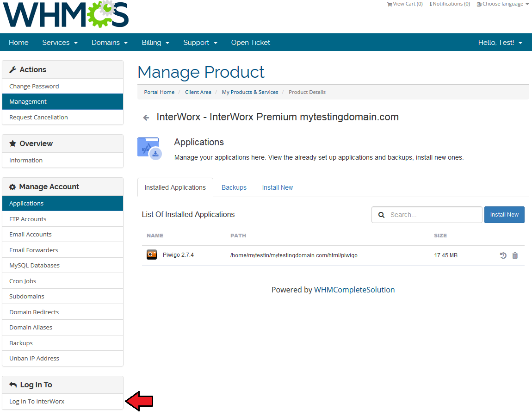Viewport: 532px width, 416px height.
Task: Open Email Accounts
Action: (x=63, y=235)
